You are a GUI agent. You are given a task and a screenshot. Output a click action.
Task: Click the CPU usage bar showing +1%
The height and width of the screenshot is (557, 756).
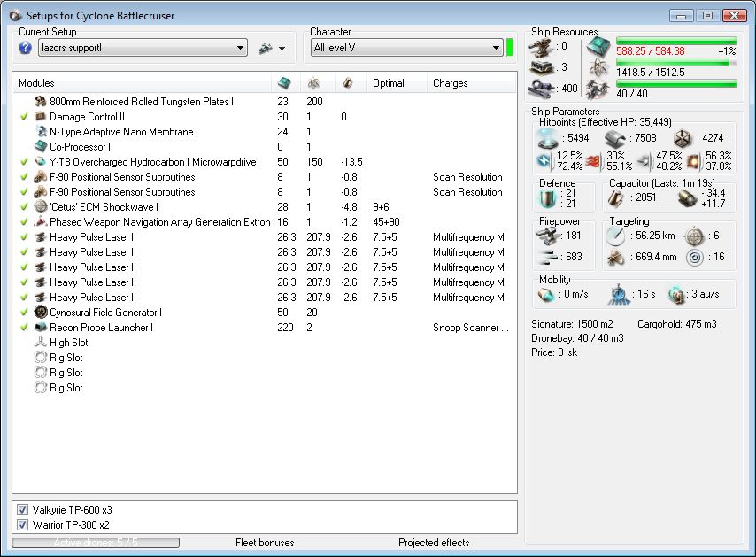point(676,41)
